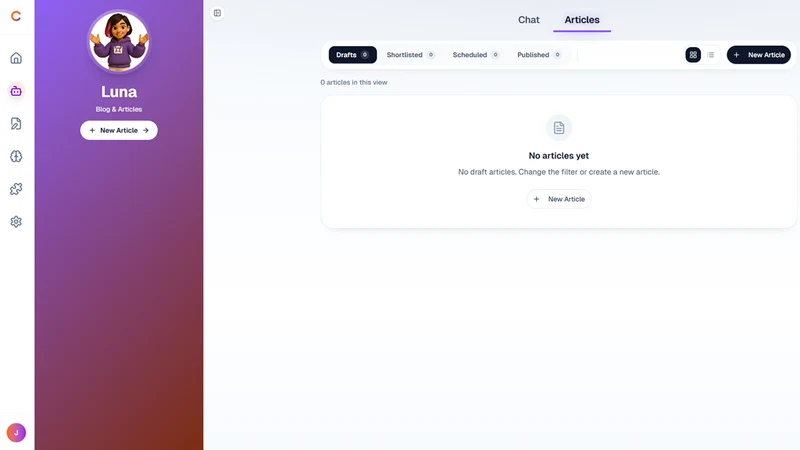Click New Article in empty state card
800x450 pixels.
click(559, 199)
